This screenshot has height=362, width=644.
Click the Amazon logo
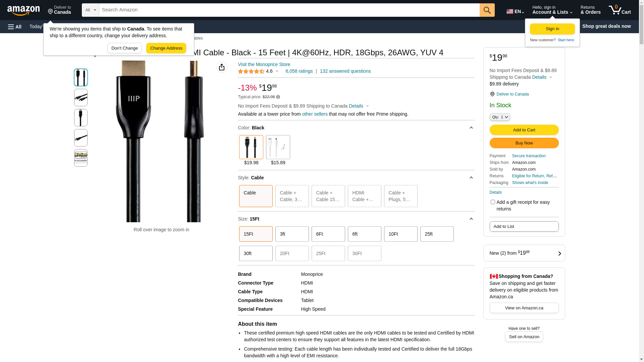(x=23, y=11)
